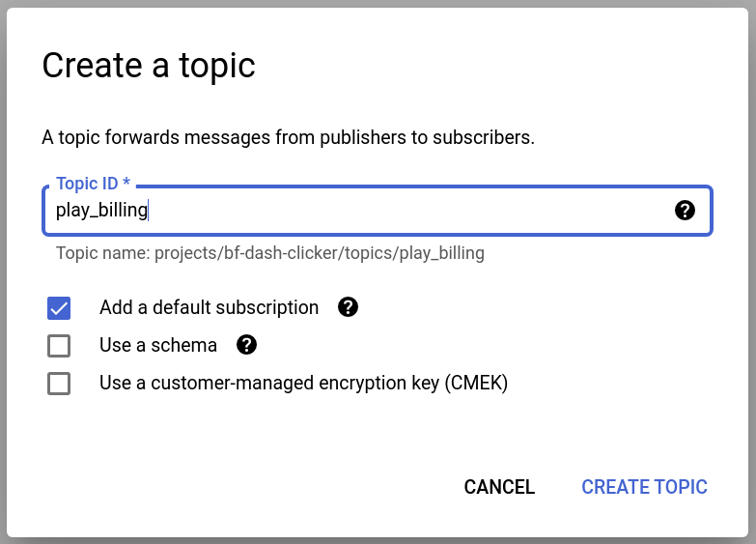
Task: Click the "Use a schema" label text
Action: 158,345
